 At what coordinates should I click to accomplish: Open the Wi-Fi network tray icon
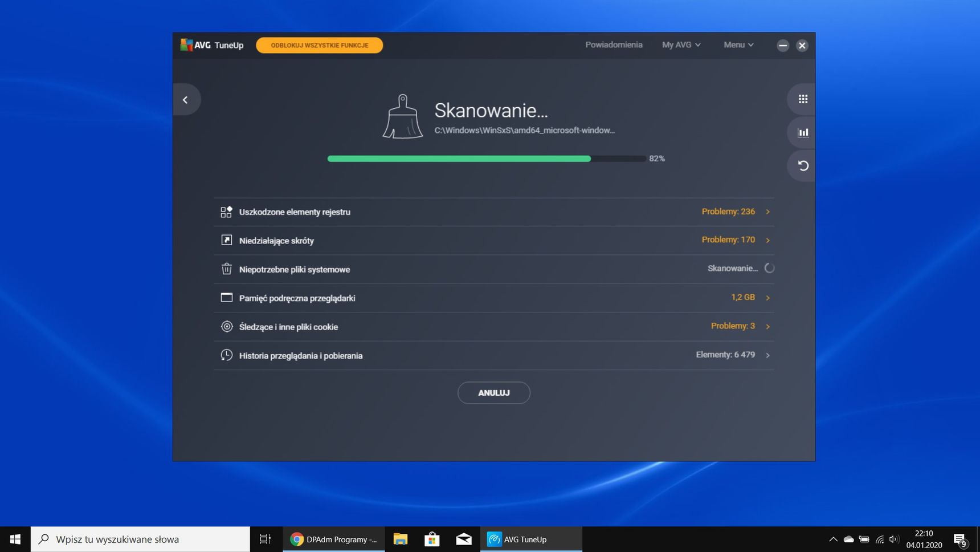880,539
